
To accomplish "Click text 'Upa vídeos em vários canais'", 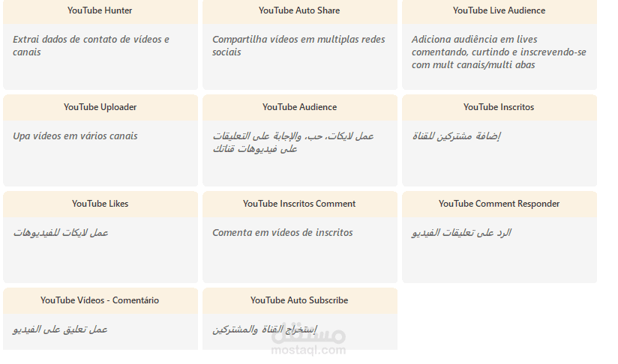I will click(x=75, y=136).
